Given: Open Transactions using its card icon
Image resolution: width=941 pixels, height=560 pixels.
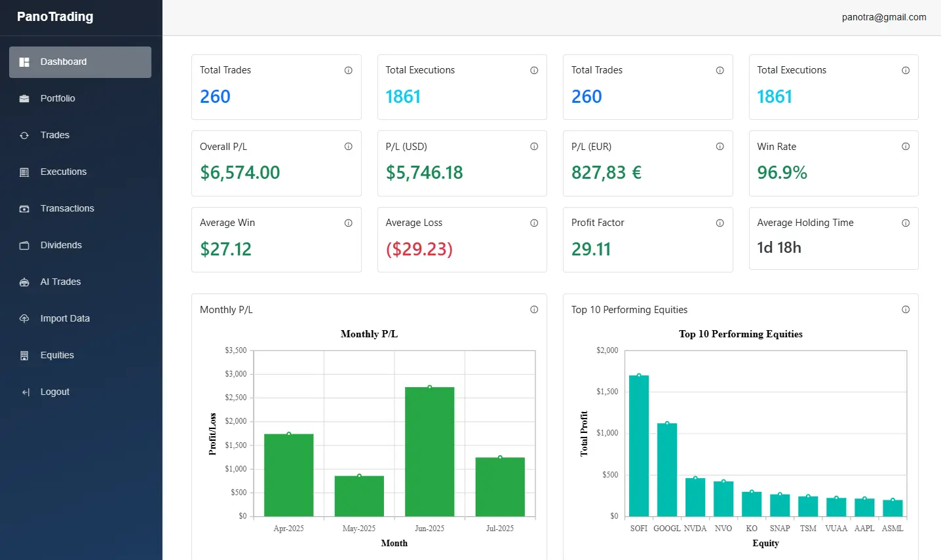Looking at the screenshot, I should [24, 208].
